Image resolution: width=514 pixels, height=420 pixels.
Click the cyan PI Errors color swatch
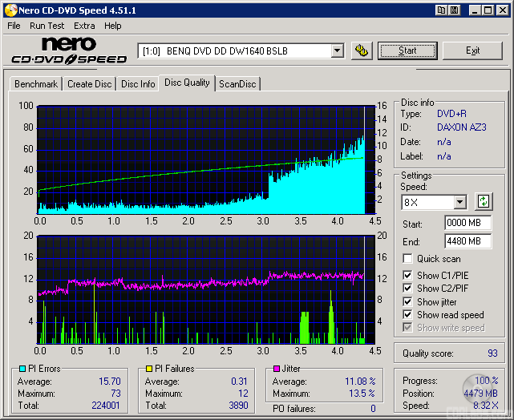[22, 369]
